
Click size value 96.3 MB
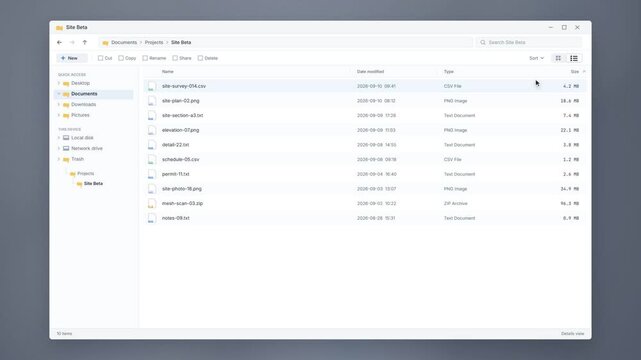(569, 203)
